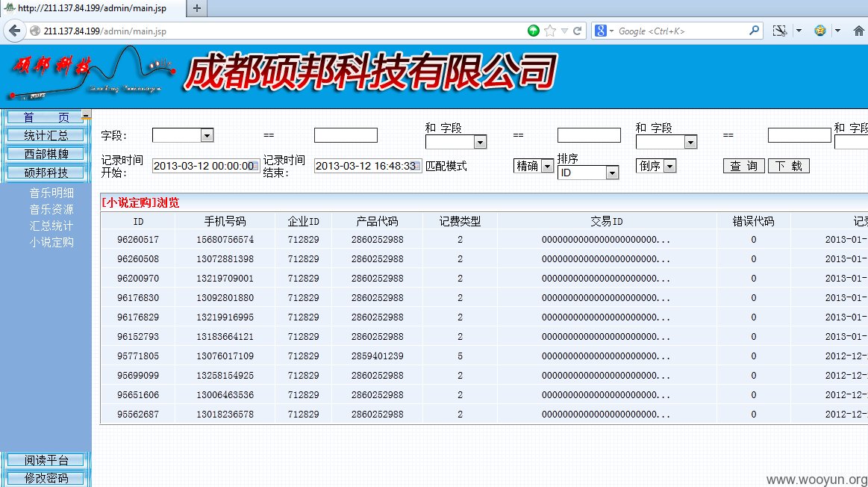Click the 查询 query button
The image size is (868, 487).
pyautogui.click(x=743, y=166)
